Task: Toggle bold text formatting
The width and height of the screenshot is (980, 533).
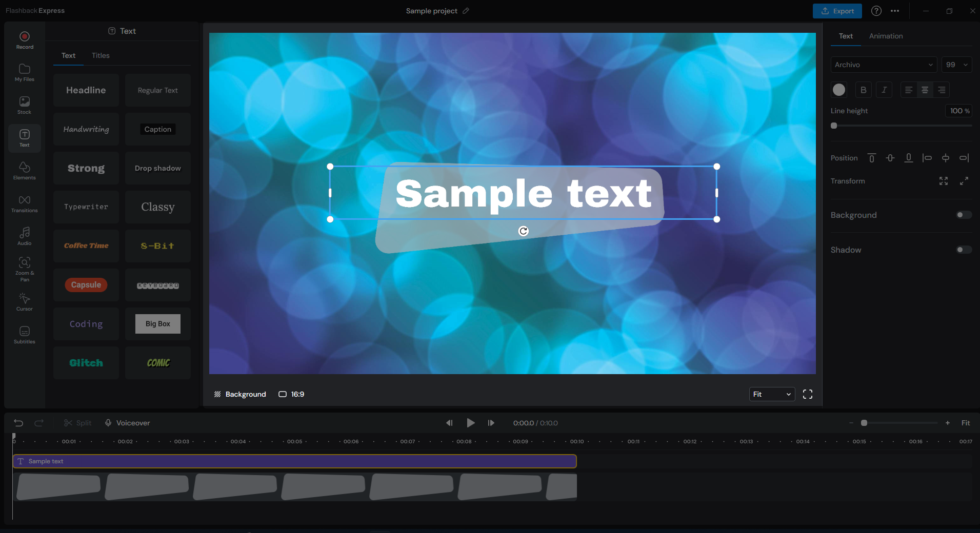Action: [x=864, y=90]
